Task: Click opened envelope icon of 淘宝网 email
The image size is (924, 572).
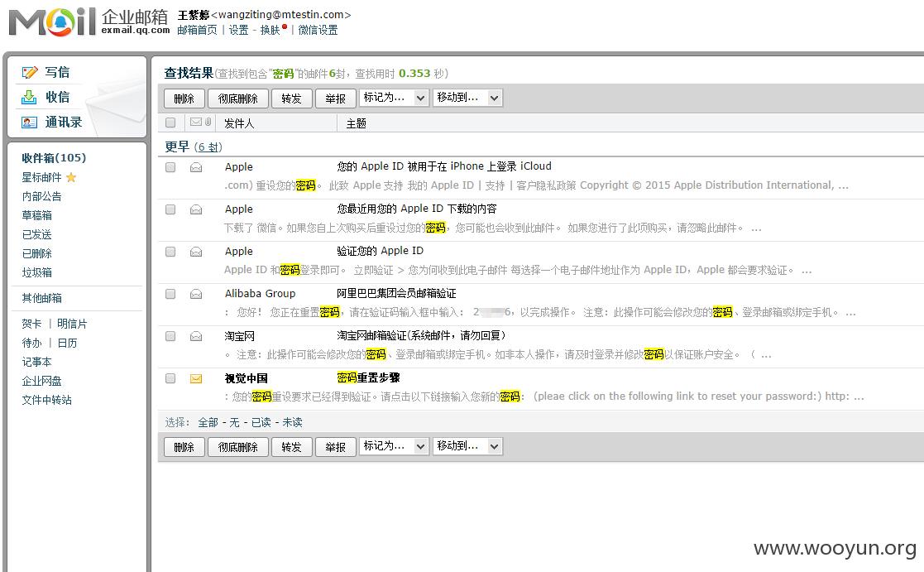Action: pyautogui.click(x=196, y=336)
